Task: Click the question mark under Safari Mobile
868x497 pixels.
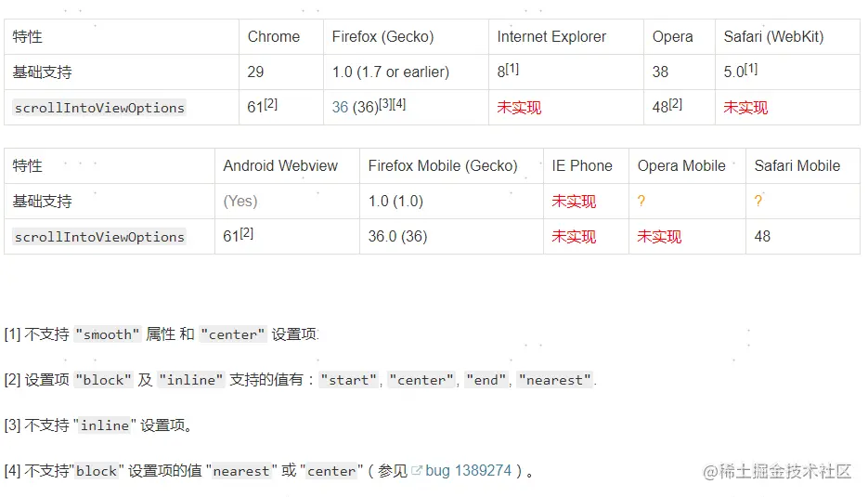Action: tap(758, 202)
